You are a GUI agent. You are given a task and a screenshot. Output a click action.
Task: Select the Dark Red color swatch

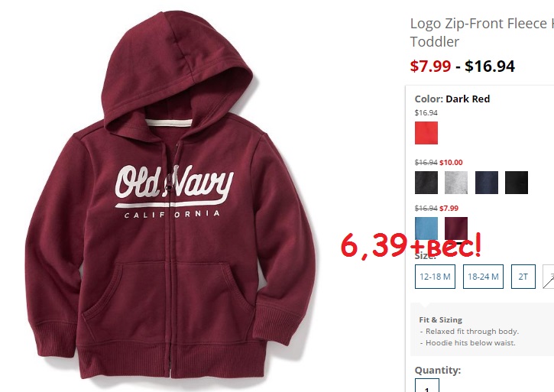(x=456, y=228)
